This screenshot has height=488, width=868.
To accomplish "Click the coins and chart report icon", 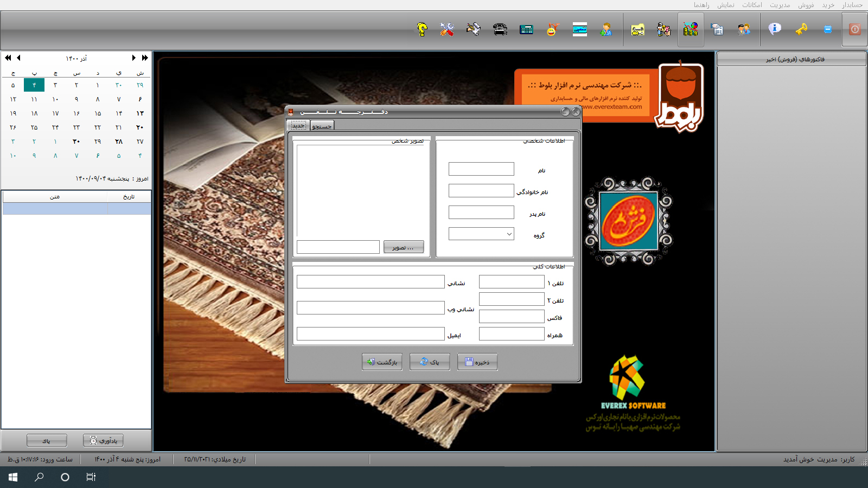I will [x=691, y=29].
